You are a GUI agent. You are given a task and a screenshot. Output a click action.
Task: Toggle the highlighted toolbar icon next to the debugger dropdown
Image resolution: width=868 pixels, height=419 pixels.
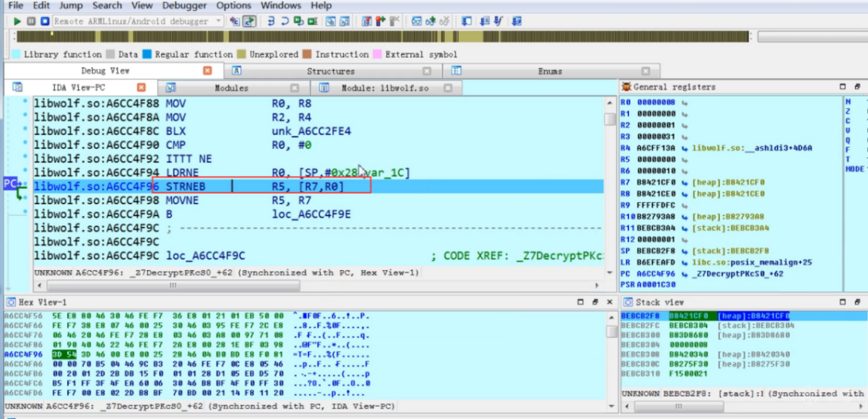coord(249,21)
